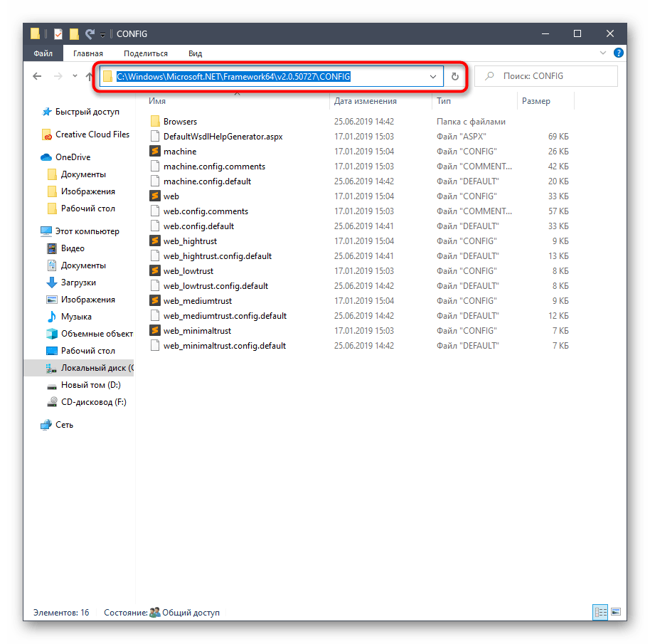Click the web_minimaltrust.config.default file icon
The width and height of the screenshot is (650, 644).
pos(155,345)
